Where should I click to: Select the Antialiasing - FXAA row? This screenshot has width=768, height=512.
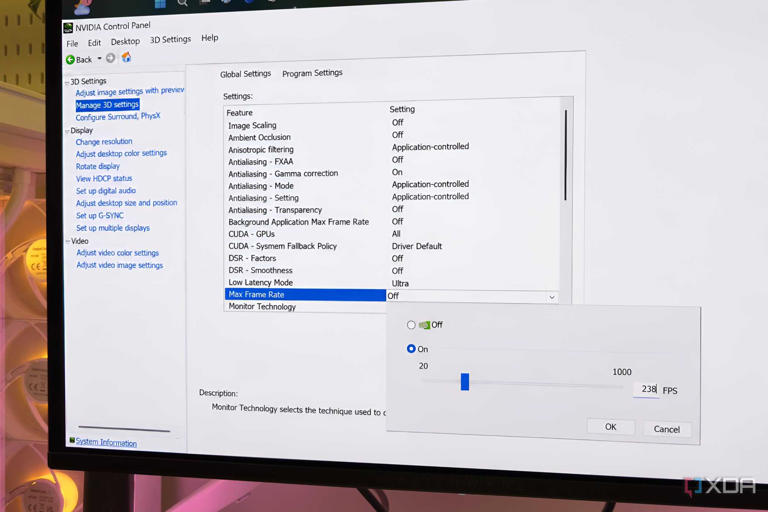(x=390, y=161)
